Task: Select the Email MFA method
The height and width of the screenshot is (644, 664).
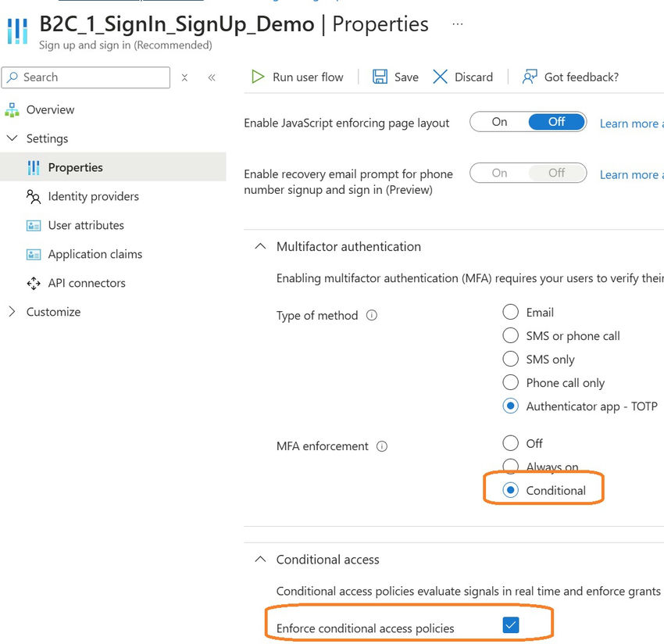Action: (511, 312)
